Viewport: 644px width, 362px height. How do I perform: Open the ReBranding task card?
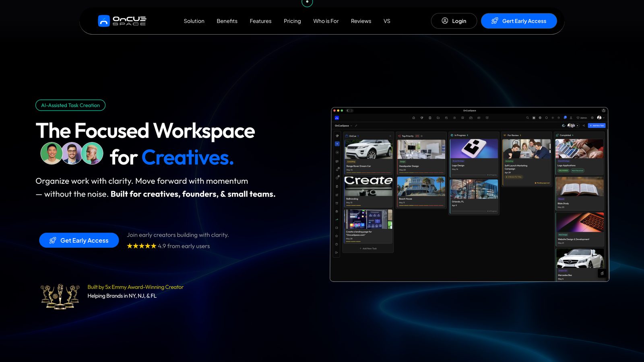(x=368, y=191)
